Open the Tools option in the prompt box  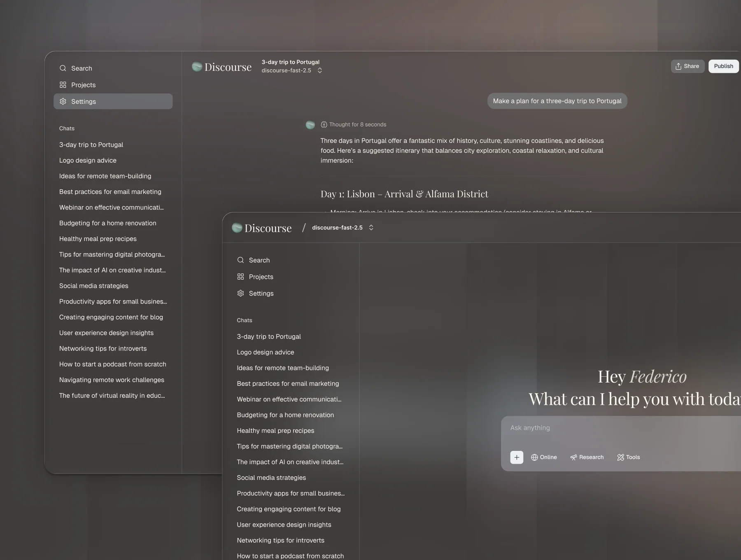[629, 457]
